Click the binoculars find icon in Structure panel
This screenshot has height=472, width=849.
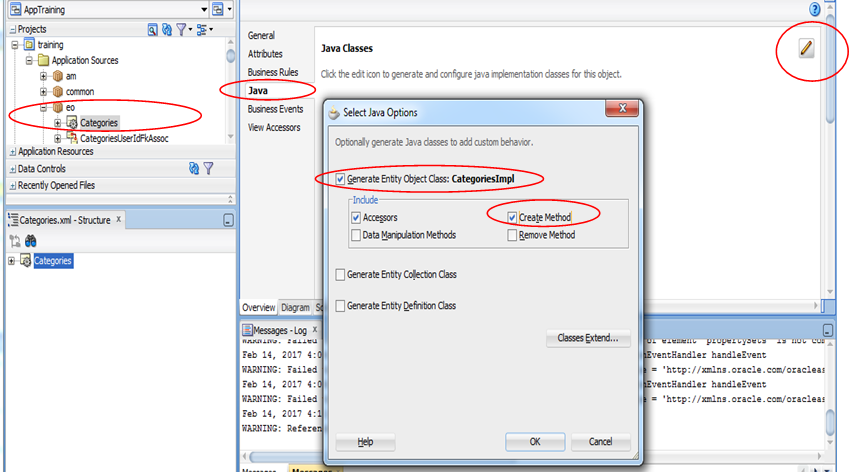point(31,240)
